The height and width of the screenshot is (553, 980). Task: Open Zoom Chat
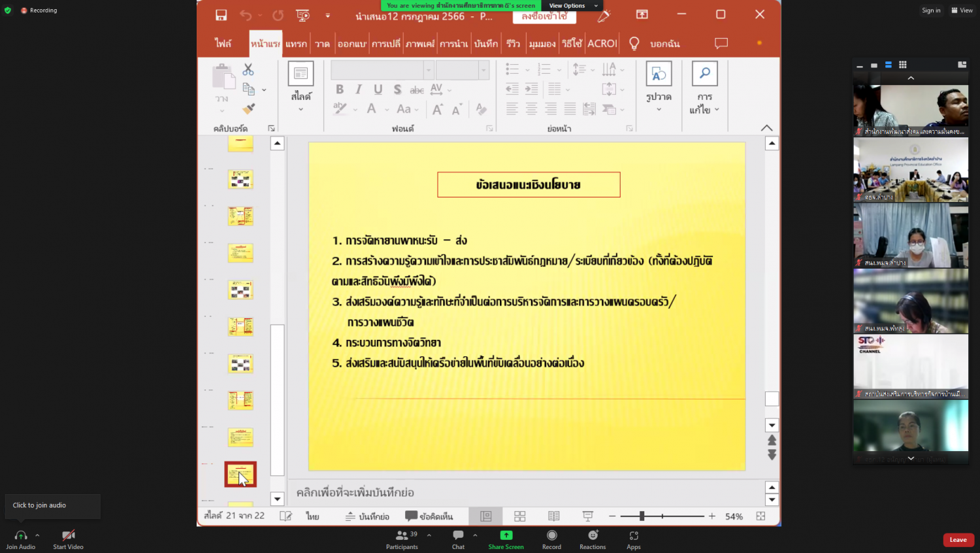pyautogui.click(x=458, y=539)
